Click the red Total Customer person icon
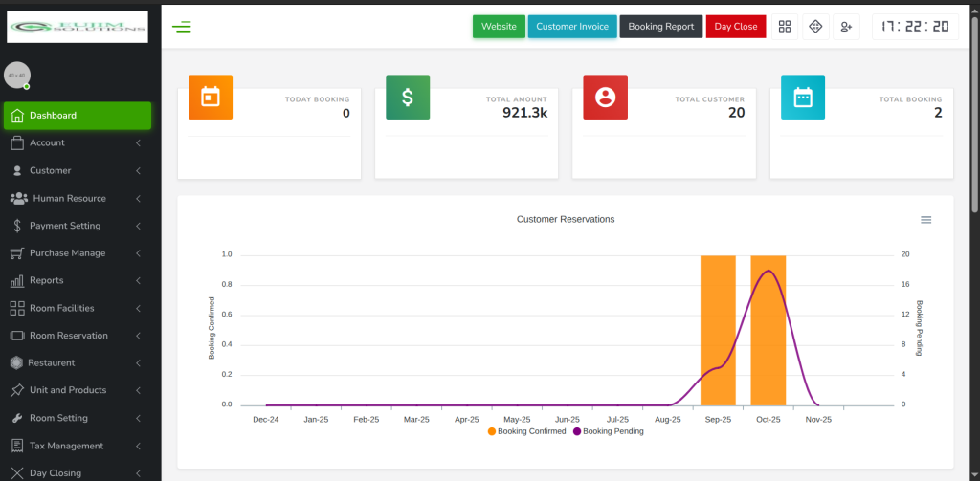980x481 pixels. tap(605, 97)
